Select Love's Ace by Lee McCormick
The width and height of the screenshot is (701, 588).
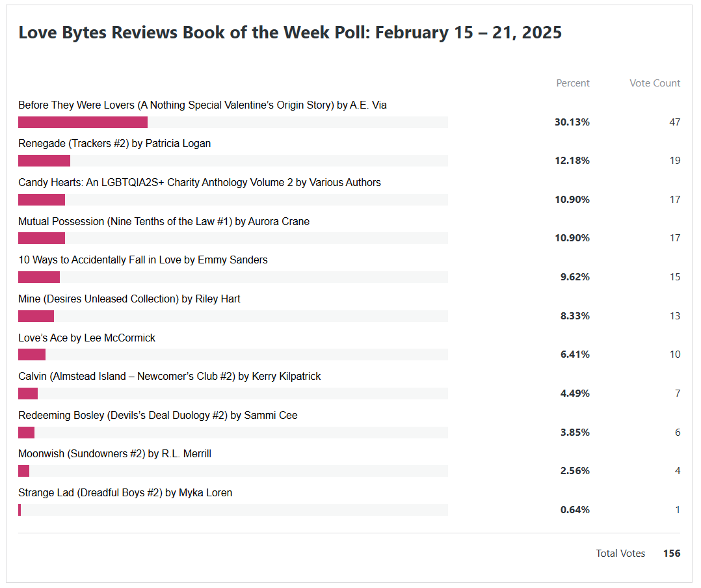click(87, 338)
